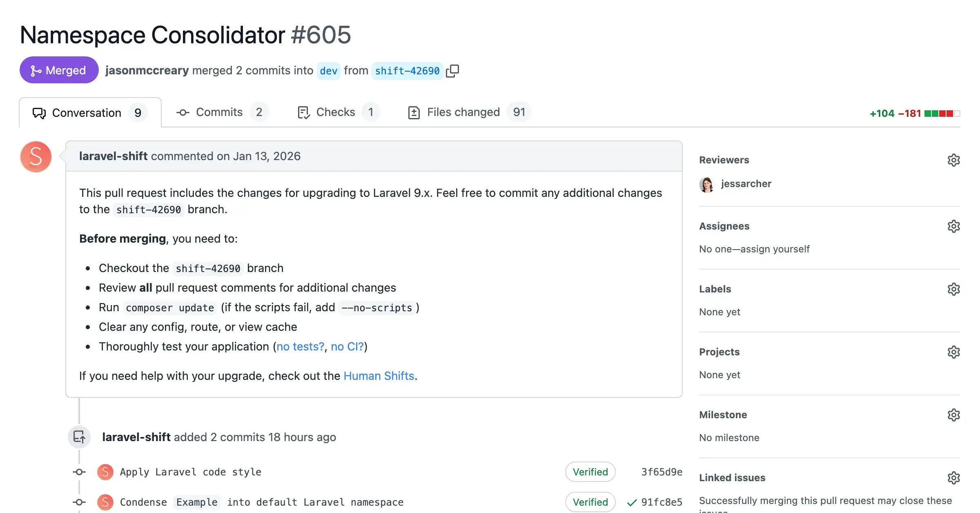
Task: Open the Reviewers settings gear
Action: click(954, 160)
